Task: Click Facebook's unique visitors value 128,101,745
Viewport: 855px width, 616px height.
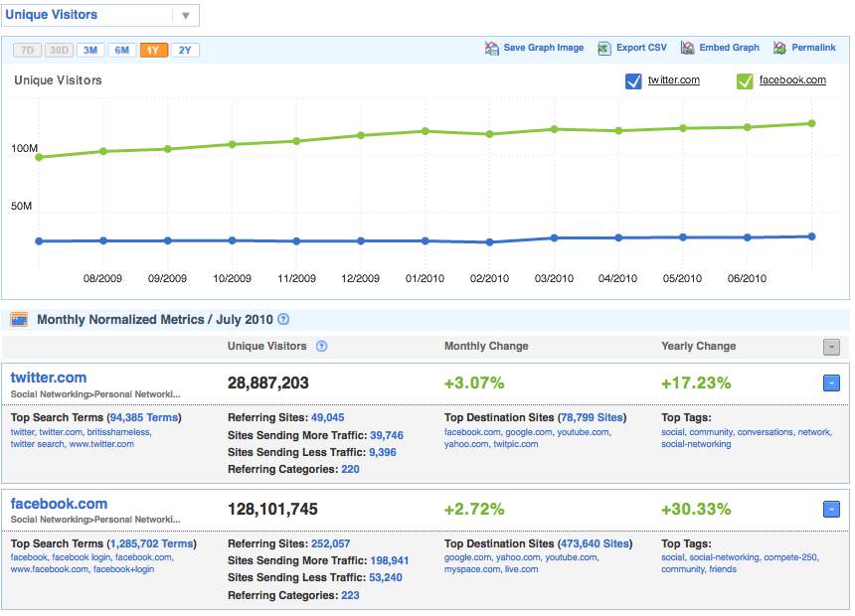Action: pos(272,510)
